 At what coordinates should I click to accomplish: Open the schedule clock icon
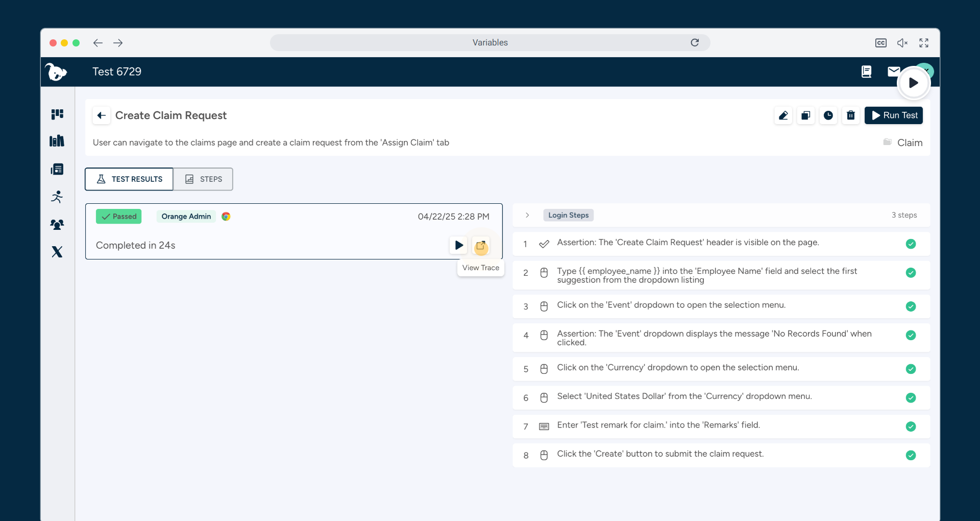point(828,115)
